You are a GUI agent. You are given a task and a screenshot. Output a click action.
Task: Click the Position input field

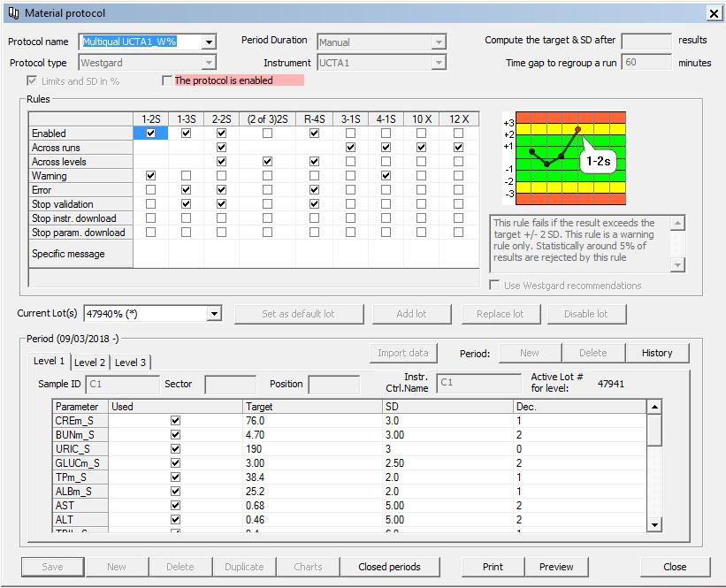(x=334, y=385)
